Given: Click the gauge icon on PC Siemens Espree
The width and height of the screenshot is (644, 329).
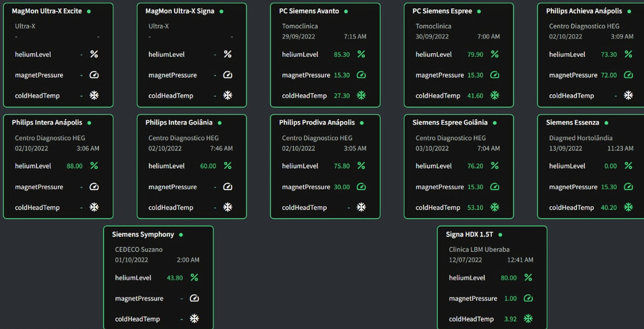Looking at the screenshot, I should point(495,75).
